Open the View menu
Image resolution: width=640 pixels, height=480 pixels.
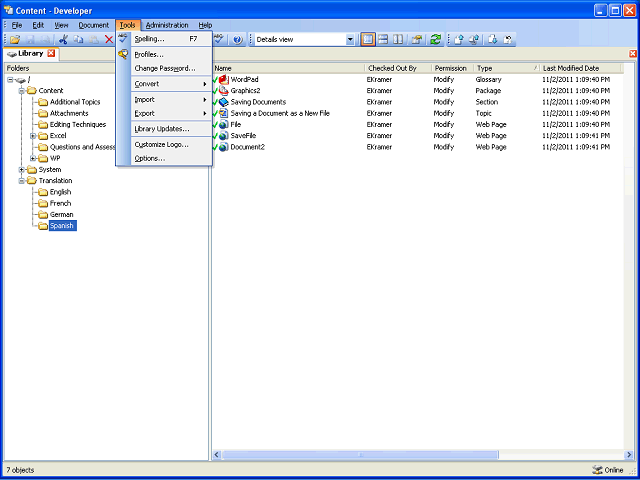(x=61, y=25)
